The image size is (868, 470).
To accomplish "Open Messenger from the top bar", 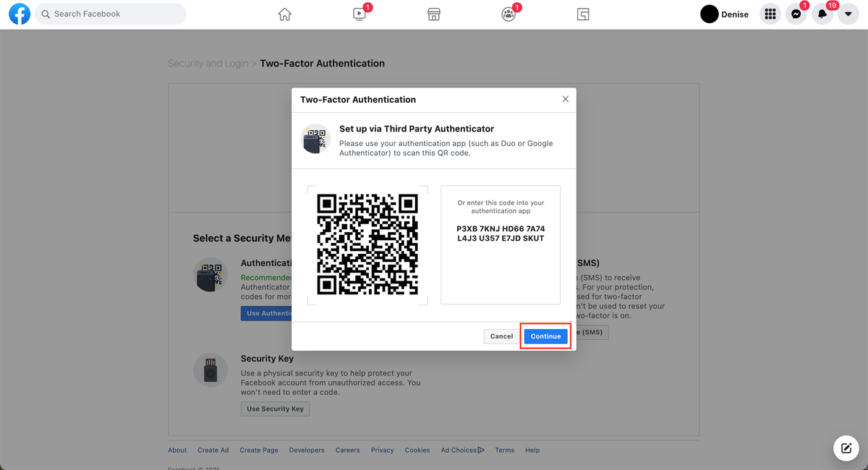I will click(x=796, y=14).
